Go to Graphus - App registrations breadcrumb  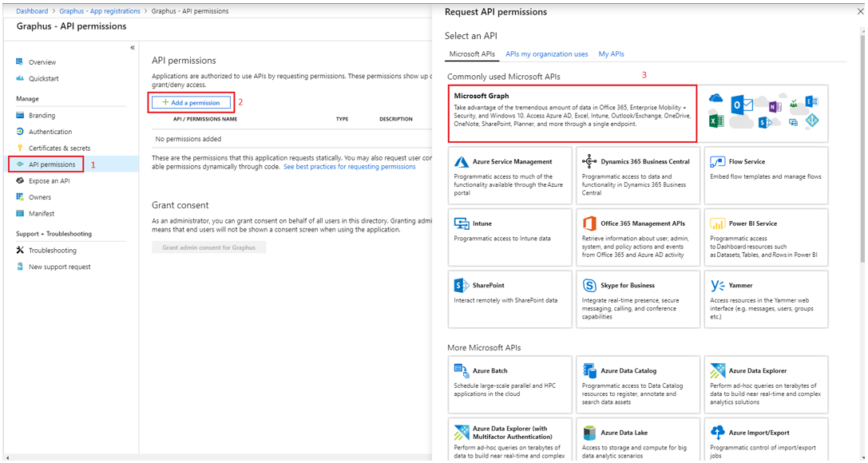(x=100, y=11)
